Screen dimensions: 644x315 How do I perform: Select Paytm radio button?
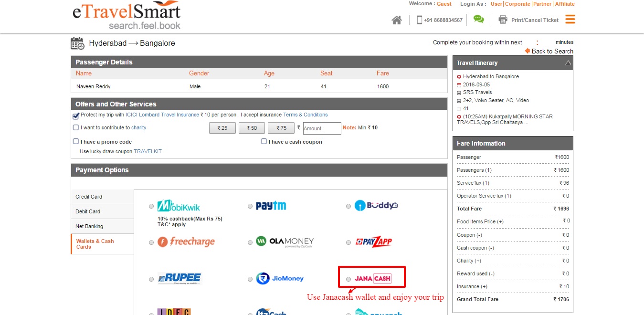coord(250,206)
